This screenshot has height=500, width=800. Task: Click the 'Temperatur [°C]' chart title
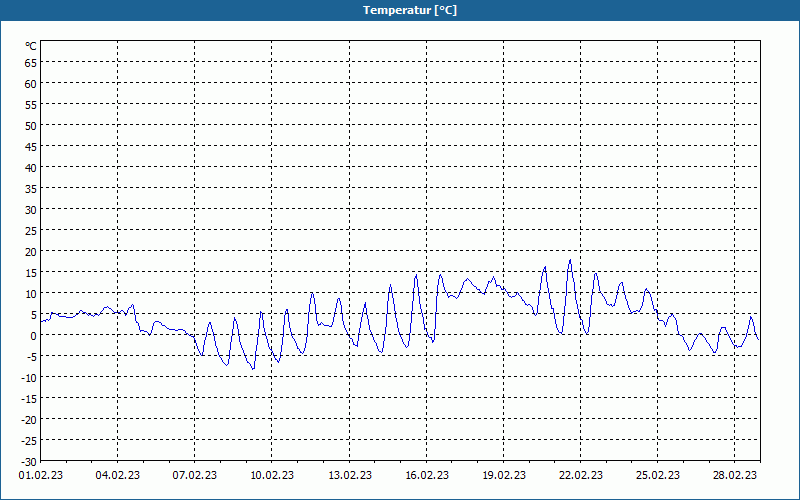point(410,10)
